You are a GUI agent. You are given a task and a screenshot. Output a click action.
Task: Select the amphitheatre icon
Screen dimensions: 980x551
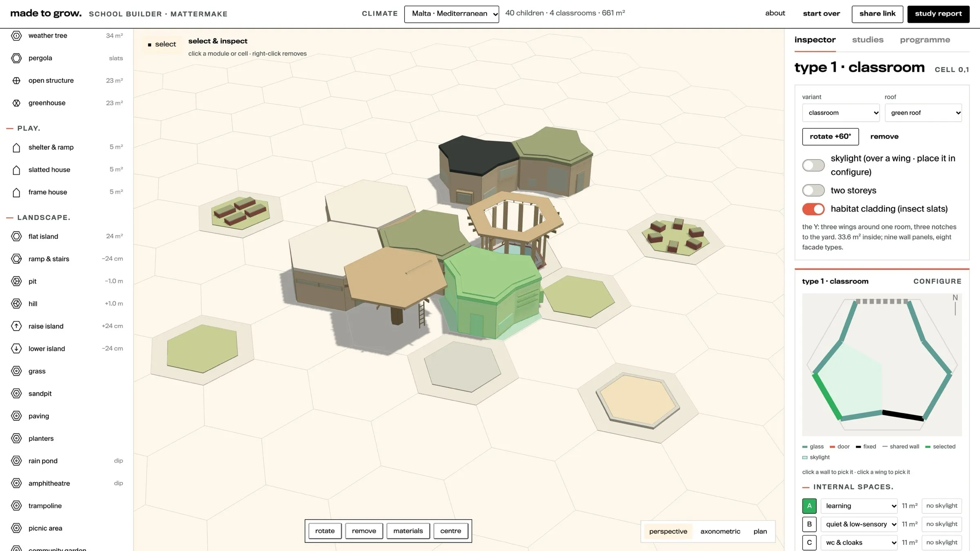[16, 483]
